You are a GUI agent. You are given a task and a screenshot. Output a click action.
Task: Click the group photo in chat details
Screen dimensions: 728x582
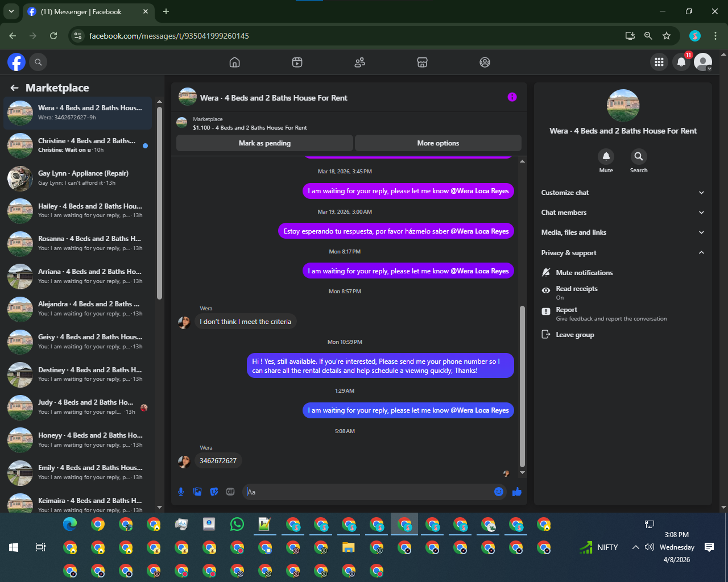point(623,106)
